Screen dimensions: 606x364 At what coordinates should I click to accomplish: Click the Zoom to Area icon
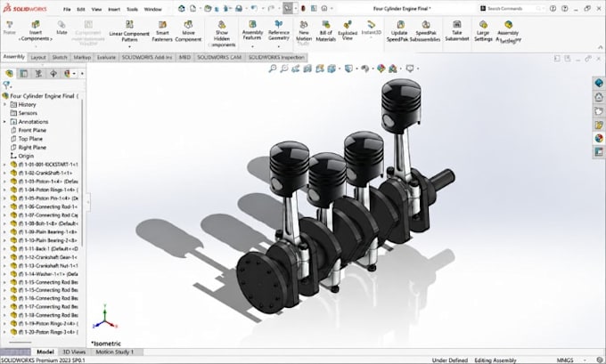point(284,69)
